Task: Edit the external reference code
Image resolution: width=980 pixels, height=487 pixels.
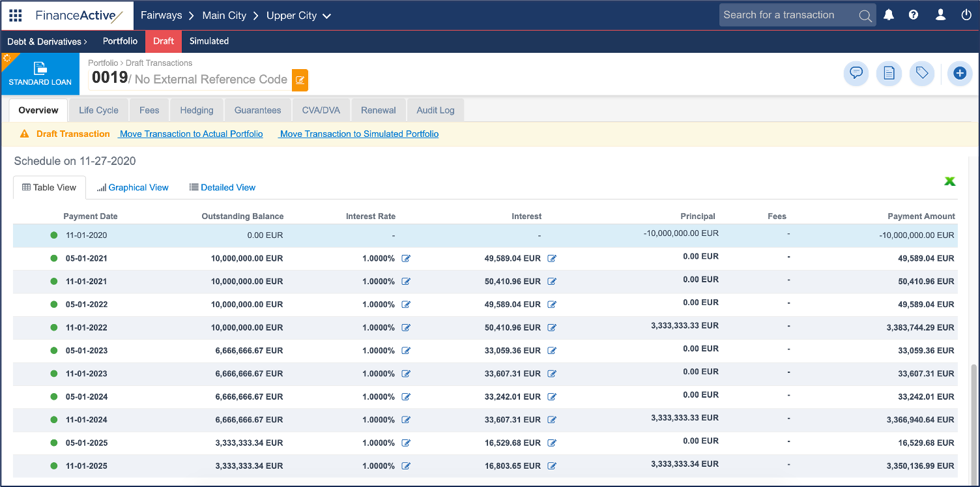Action: (x=300, y=80)
